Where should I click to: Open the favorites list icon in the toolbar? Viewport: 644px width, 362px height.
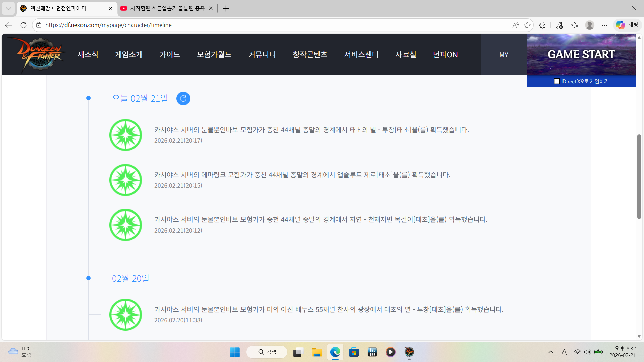click(x=575, y=25)
